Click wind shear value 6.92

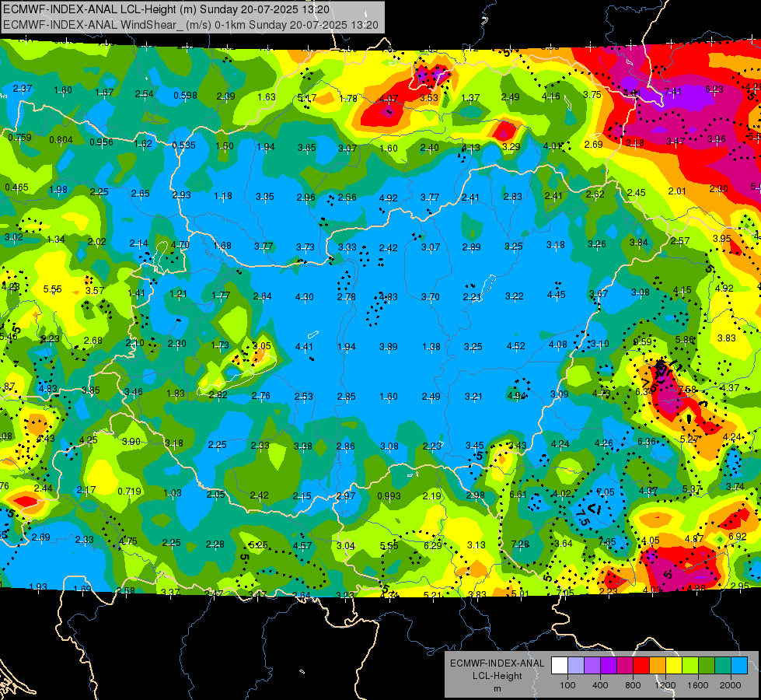click(x=738, y=537)
